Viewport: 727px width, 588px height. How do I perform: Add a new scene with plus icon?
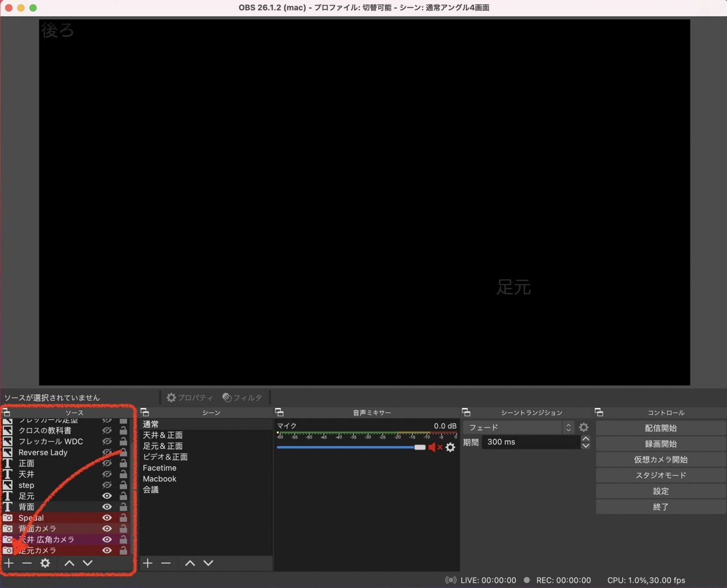(x=147, y=563)
